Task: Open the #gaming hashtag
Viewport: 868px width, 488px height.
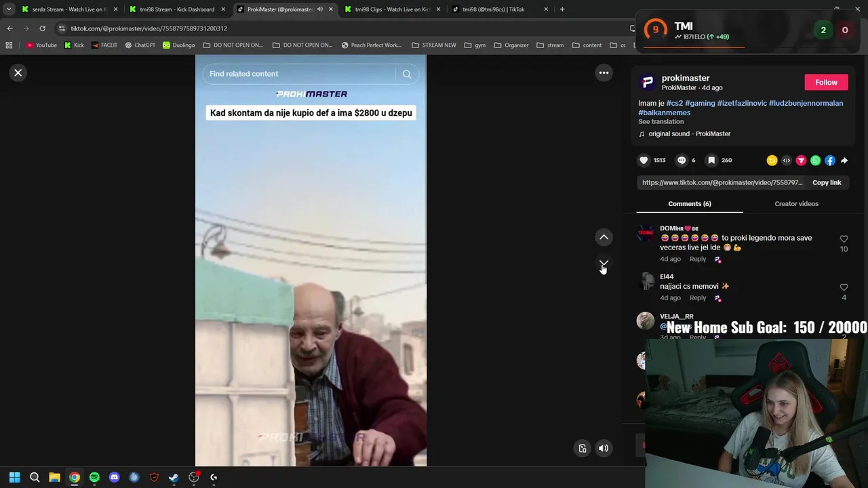Action: tap(700, 103)
